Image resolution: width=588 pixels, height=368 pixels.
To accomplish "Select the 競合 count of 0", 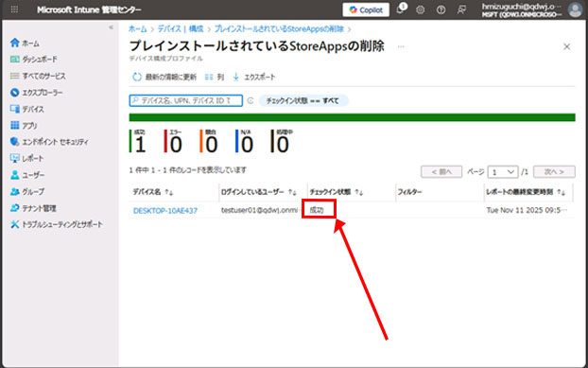I will coord(209,141).
